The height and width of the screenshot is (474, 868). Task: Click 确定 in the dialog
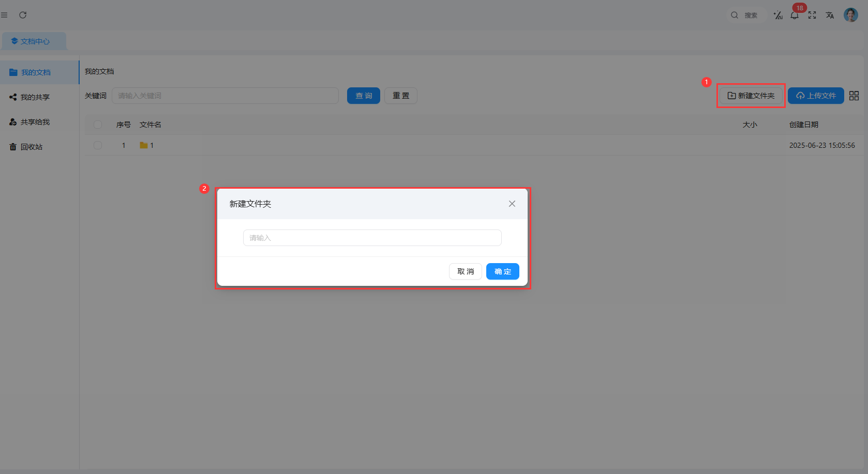click(503, 271)
